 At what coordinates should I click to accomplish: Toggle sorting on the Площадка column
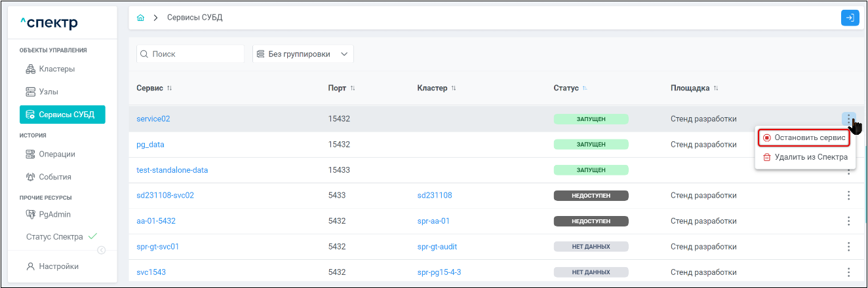(x=716, y=88)
